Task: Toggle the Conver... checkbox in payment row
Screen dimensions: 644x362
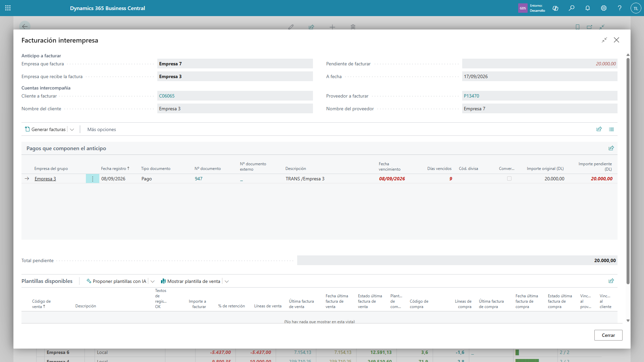Action: coord(509,179)
